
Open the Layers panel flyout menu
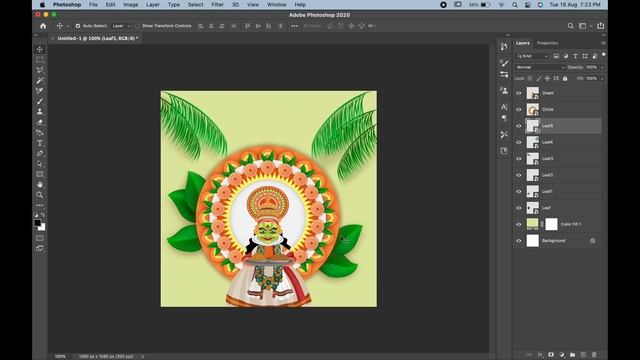603,43
